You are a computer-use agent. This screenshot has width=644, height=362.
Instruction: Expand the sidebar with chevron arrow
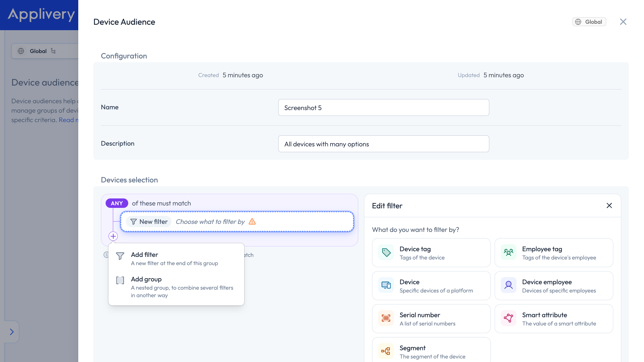(12, 332)
